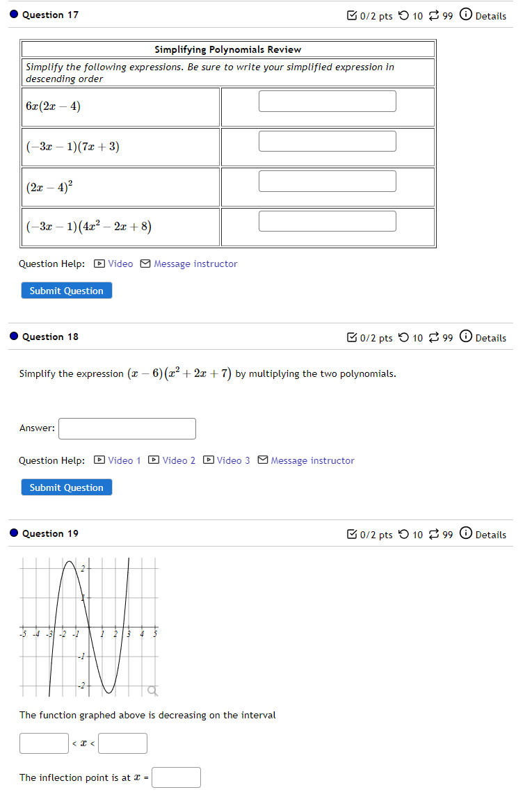The width and height of the screenshot is (532, 799).
Task: Open the Message instructor envelope icon in Question 17
Action: click(x=145, y=264)
